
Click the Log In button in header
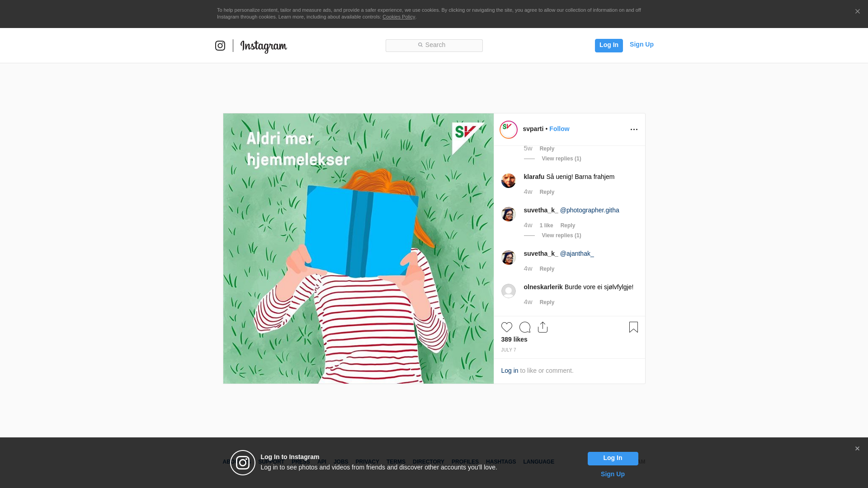pos(609,45)
